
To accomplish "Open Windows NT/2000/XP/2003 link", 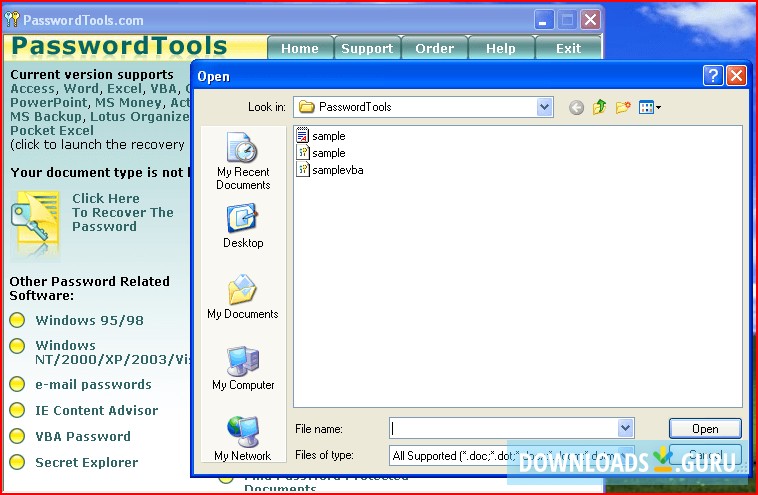I will coord(113,352).
